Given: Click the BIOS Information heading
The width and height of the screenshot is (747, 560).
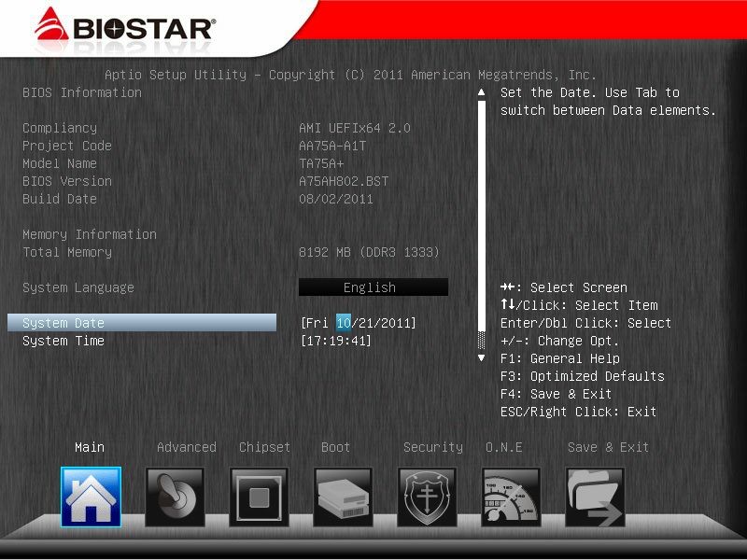Looking at the screenshot, I should (82, 92).
